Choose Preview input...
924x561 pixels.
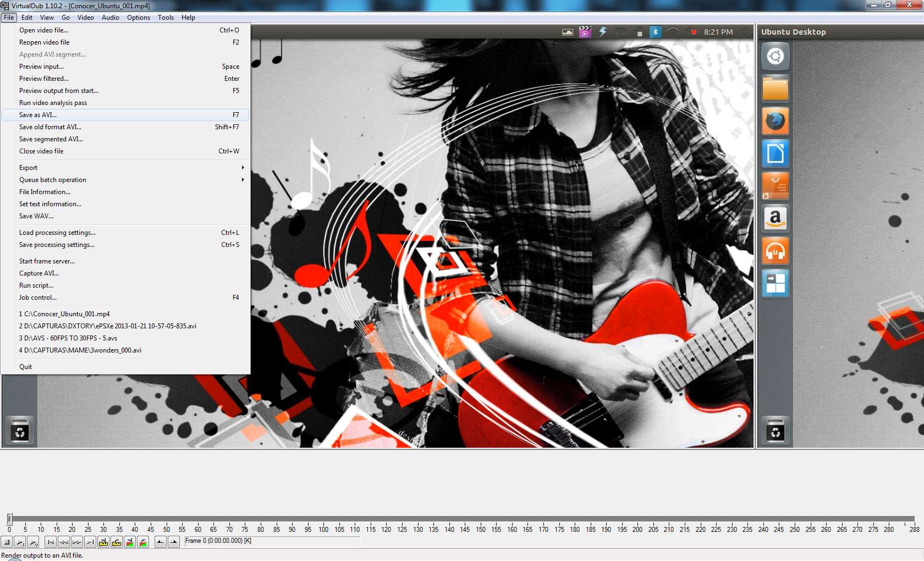click(x=125, y=67)
